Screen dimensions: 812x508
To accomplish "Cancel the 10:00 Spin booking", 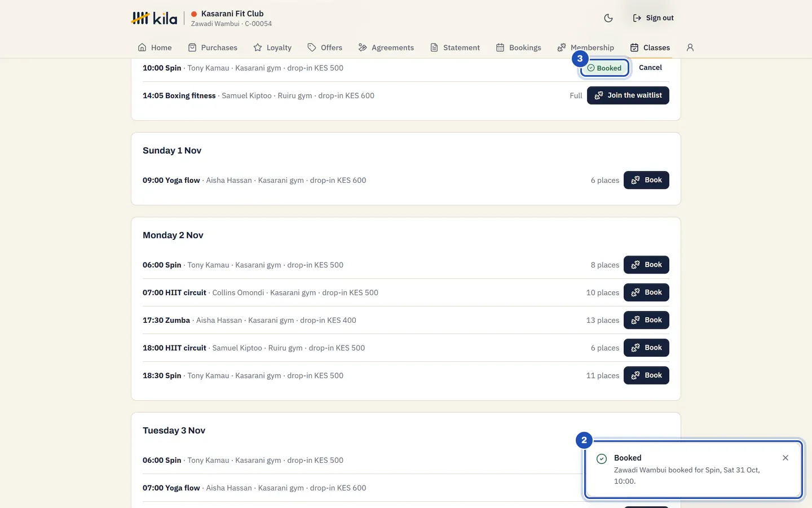I will pyautogui.click(x=650, y=68).
